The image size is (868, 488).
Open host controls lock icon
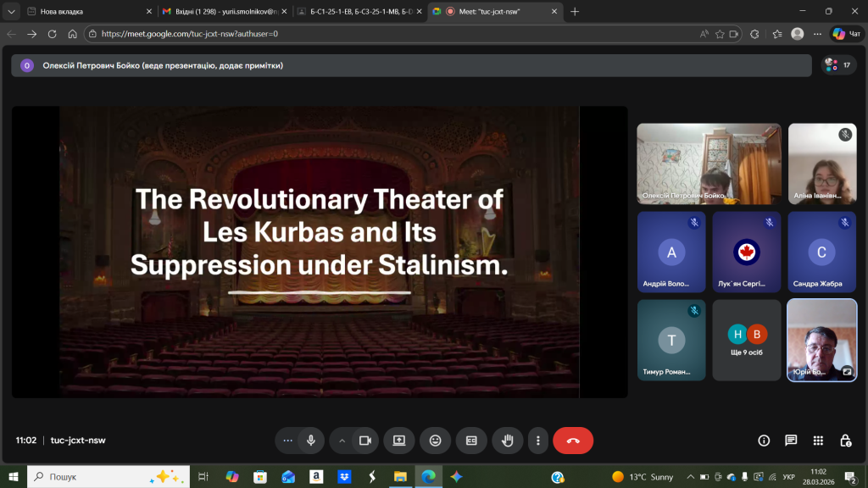pos(845,441)
